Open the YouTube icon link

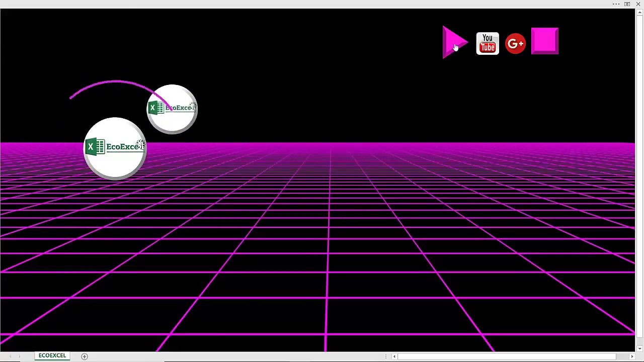(x=488, y=44)
